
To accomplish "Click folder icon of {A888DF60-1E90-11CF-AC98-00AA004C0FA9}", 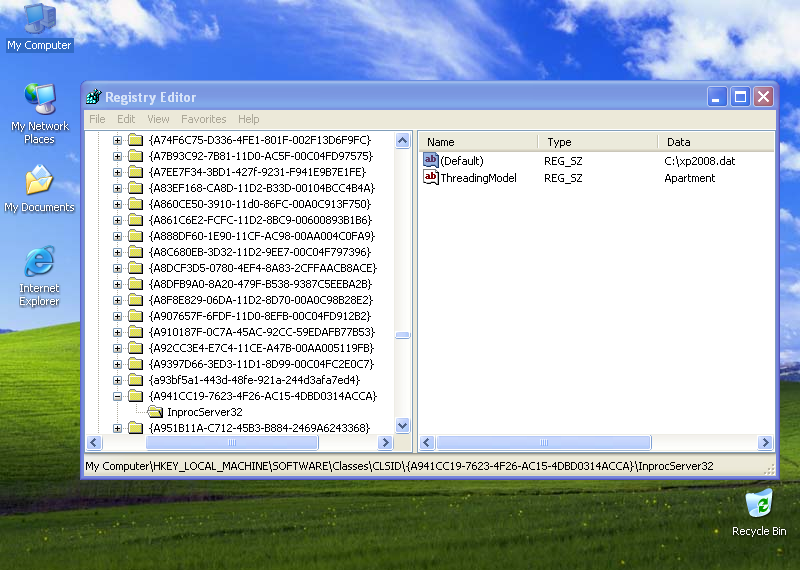I will click(x=135, y=236).
